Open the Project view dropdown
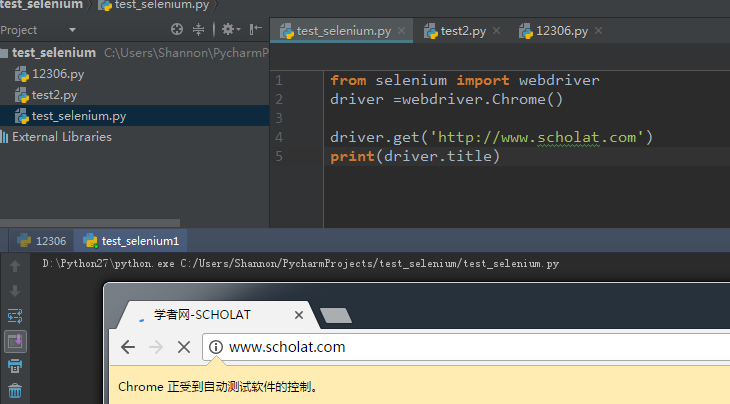Viewport: 730px width, 404px height. [72, 30]
